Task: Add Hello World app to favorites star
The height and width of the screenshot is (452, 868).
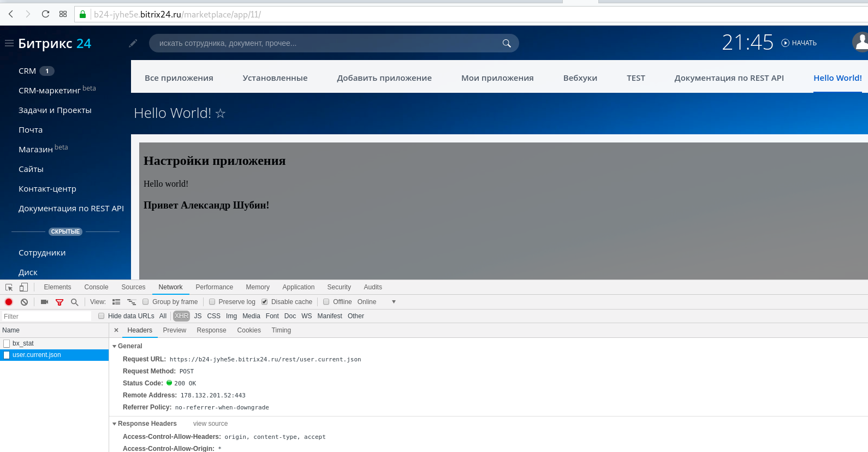Action: (x=221, y=113)
